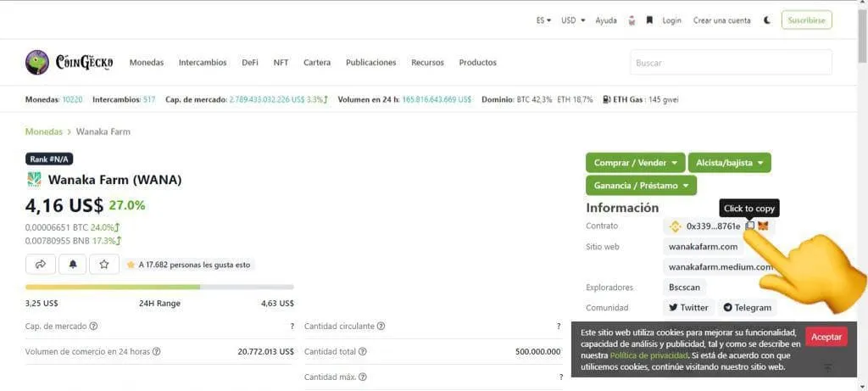Open the Productos menu
Image resolution: width=868 pixels, height=391 pixels.
pyautogui.click(x=478, y=63)
